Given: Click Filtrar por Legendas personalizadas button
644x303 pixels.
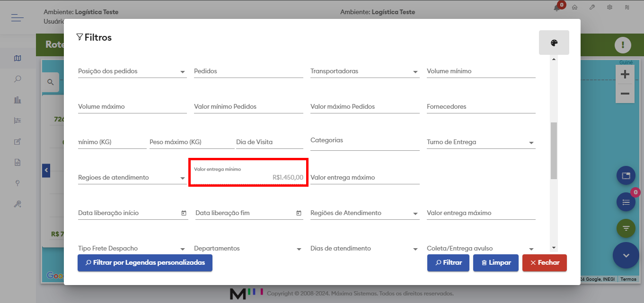Looking at the screenshot, I should click(x=145, y=263).
